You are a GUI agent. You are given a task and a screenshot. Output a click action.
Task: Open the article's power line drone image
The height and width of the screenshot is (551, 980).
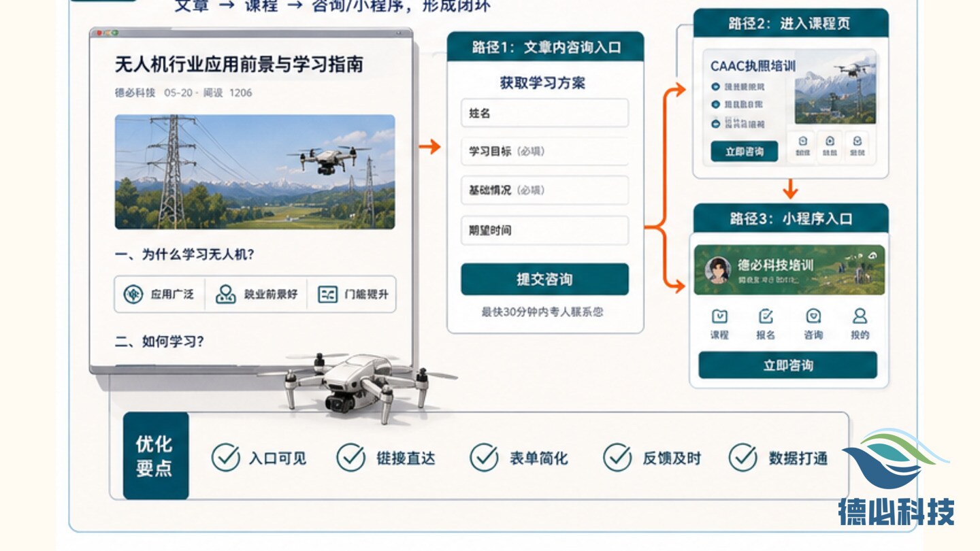tap(255, 171)
